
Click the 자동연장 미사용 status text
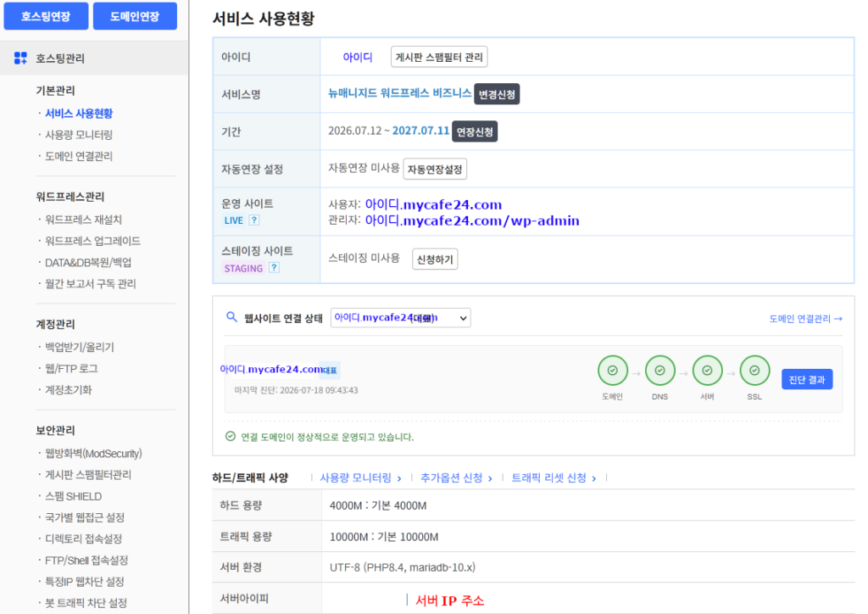click(364, 168)
